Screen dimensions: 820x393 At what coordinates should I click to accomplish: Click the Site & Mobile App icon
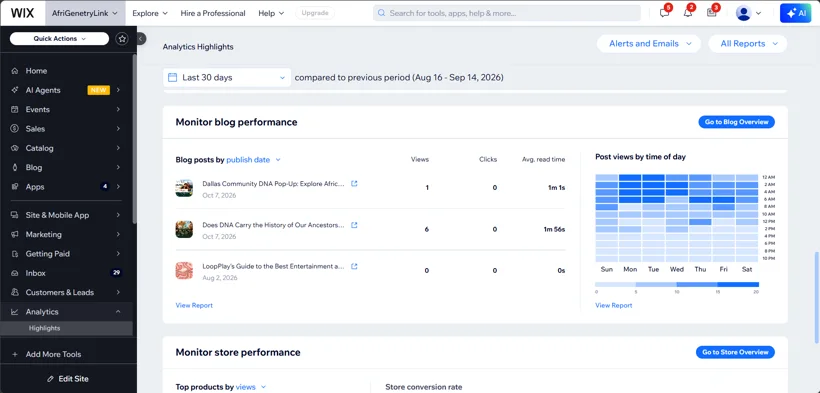(x=15, y=215)
